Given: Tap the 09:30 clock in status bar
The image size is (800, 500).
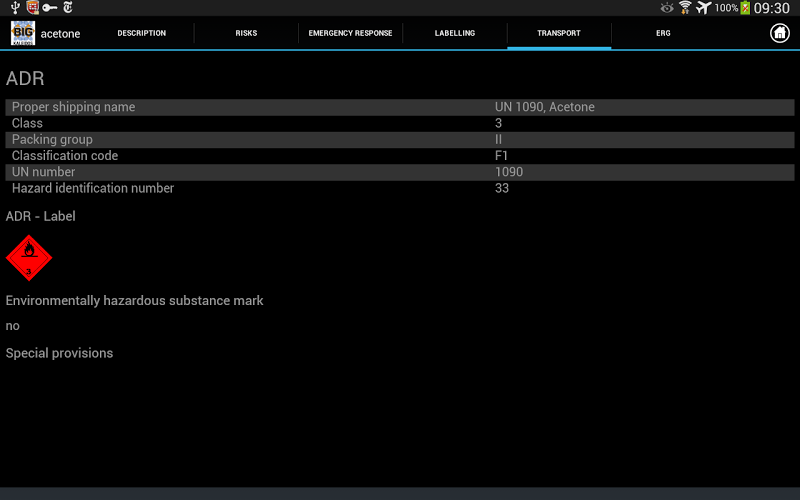Looking at the screenshot, I should [772, 8].
